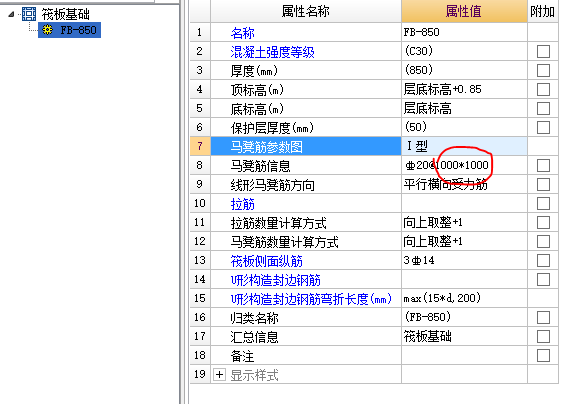Select the FB-850 tree item
The width and height of the screenshot is (569, 404).
pos(69,30)
